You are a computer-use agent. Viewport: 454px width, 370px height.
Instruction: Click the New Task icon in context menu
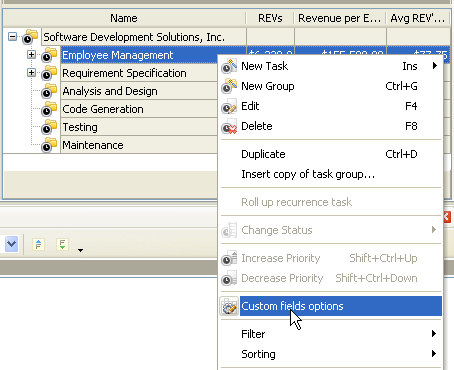click(229, 66)
